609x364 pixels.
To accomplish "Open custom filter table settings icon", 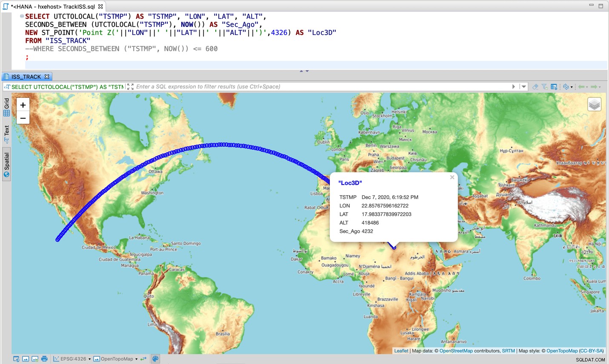I will (x=554, y=87).
